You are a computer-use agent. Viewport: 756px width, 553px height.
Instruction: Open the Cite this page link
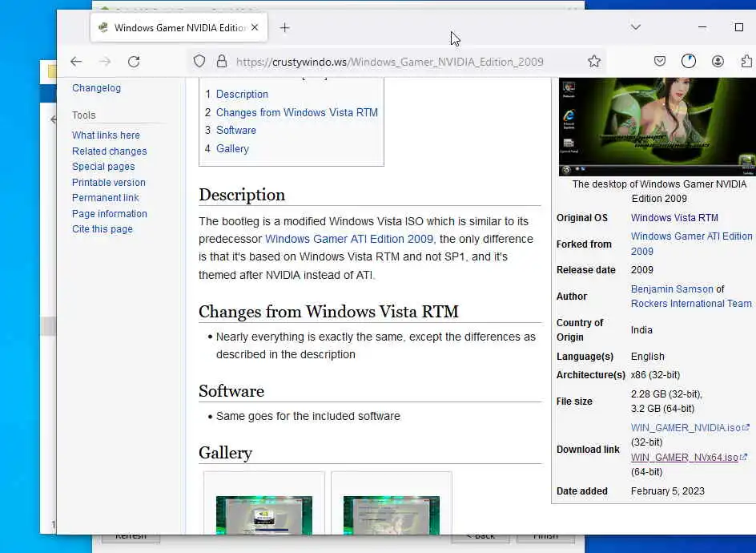[x=103, y=229]
